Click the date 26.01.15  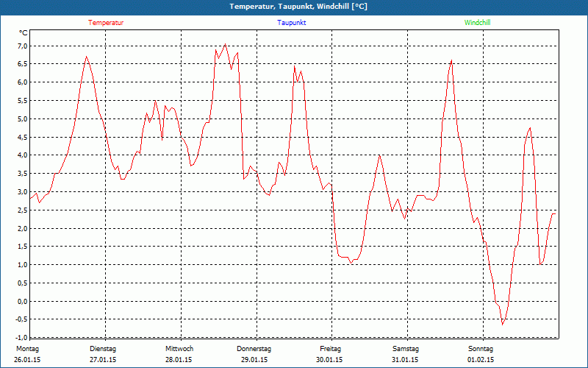coord(27,360)
